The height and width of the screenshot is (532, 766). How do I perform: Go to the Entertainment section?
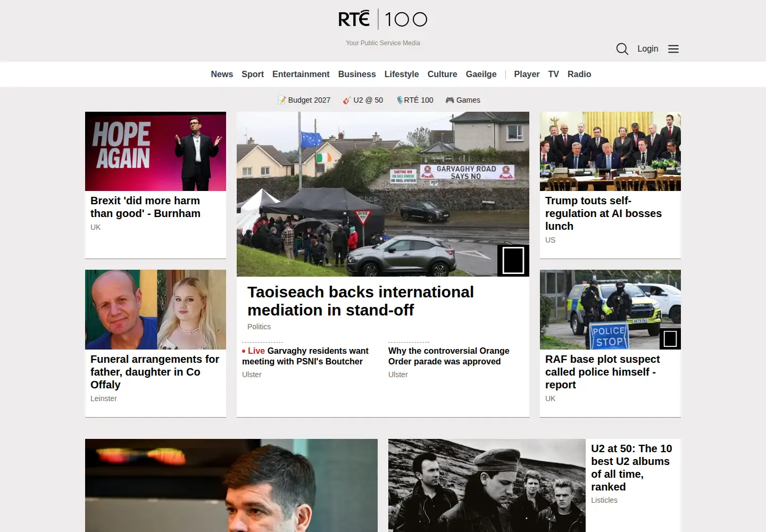(x=301, y=74)
